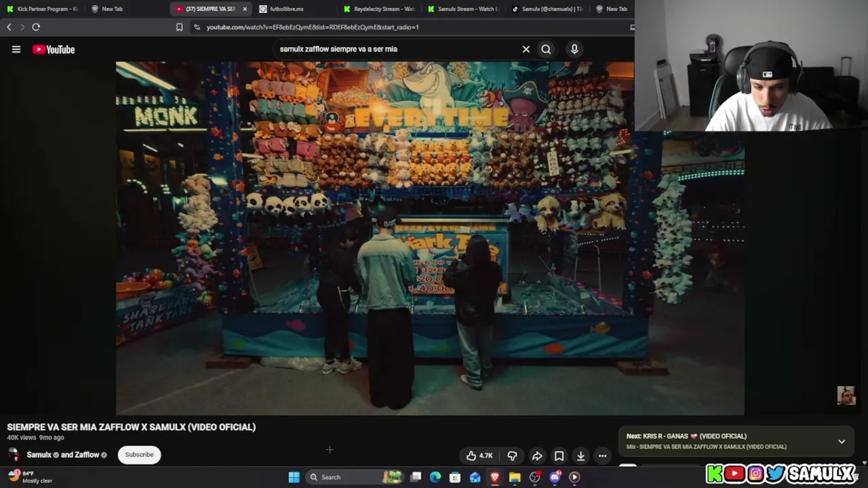The width and height of the screenshot is (868, 488).
Task: Open the Reydelacity Stream tab
Action: click(x=379, y=9)
